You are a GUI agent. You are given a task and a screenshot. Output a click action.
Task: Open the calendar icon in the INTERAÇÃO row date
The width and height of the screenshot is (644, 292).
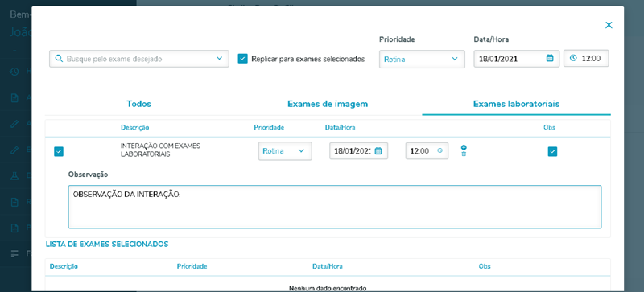coord(378,150)
